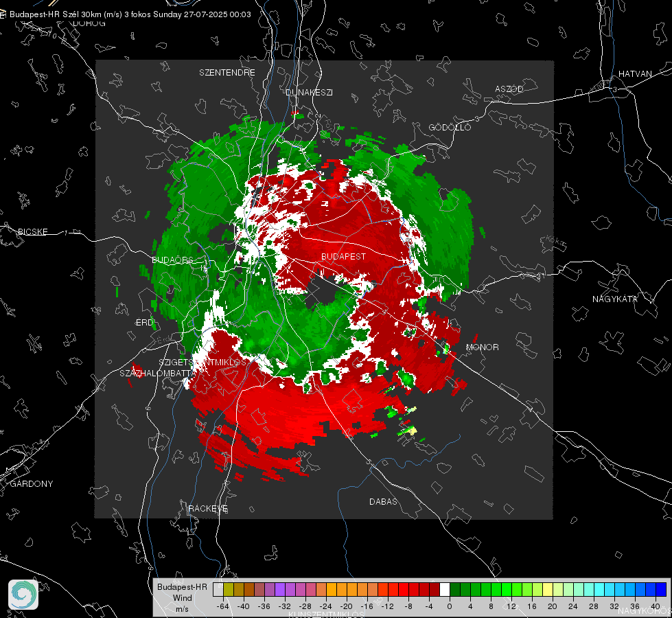This screenshot has height=618, width=672.
Task: Select the white zero-velocity swatch in legend
Action: pyautogui.click(x=445, y=589)
